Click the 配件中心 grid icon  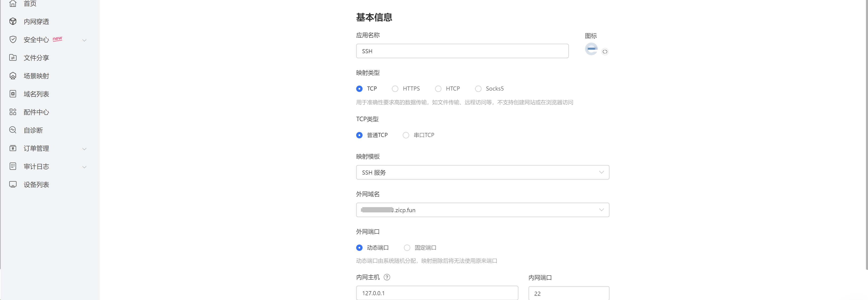click(x=13, y=112)
